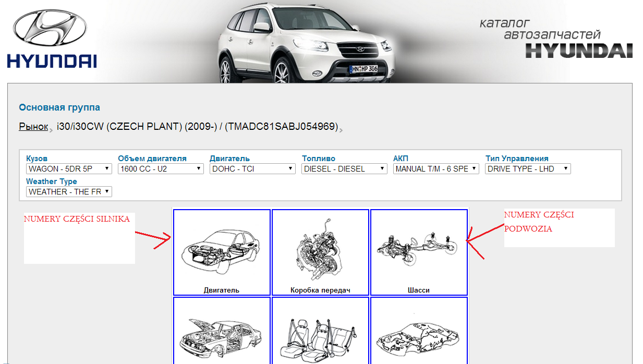Open the Двигатель engine group tile
This screenshot has width=643, height=364.
click(x=222, y=252)
